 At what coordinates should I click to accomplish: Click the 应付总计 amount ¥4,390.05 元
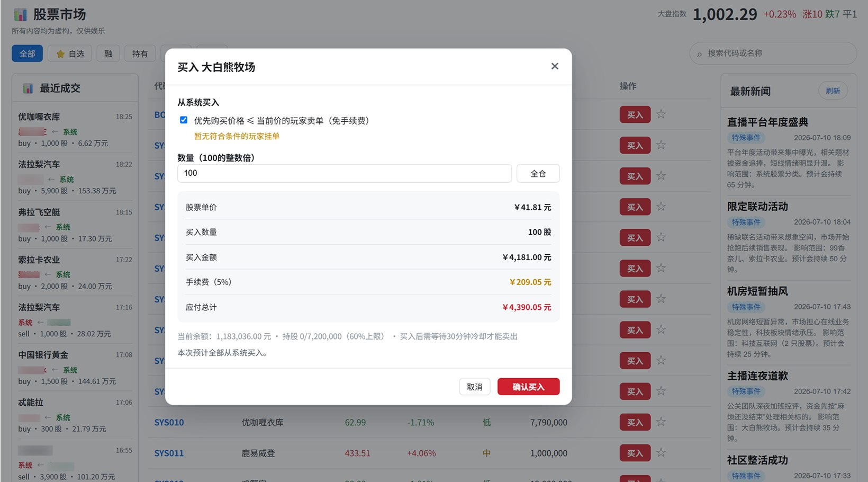click(x=527, y=307)
